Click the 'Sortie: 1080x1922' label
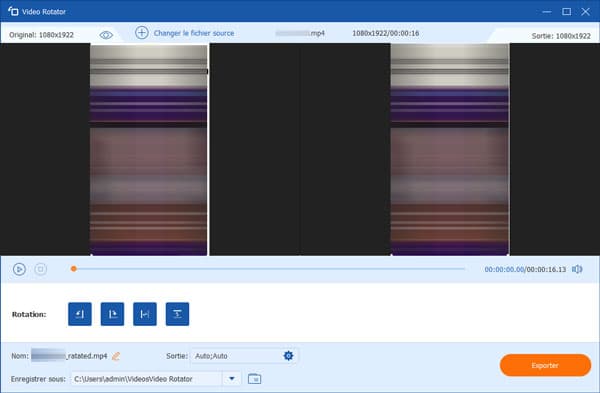 (x=561, y=36)
